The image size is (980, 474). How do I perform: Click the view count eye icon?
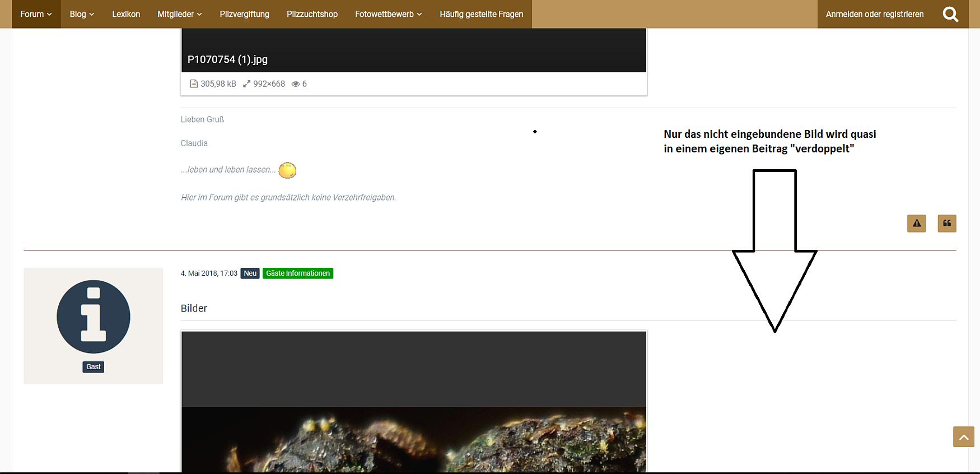296,84
